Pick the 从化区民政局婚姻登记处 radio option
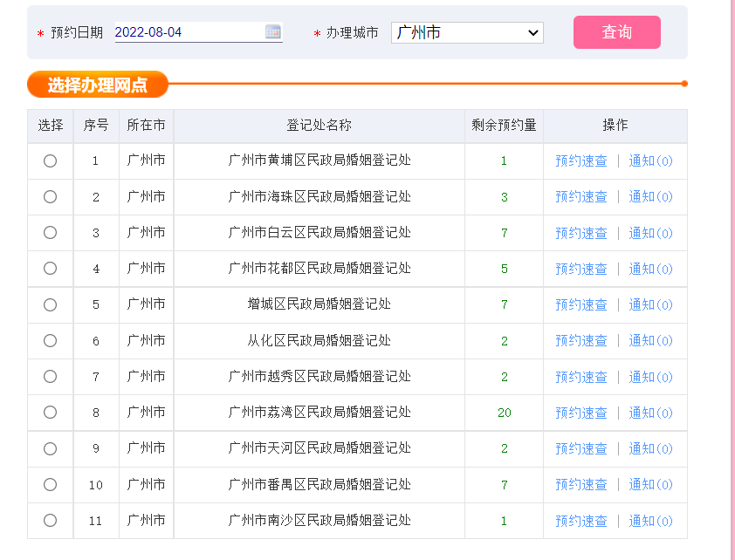735x560 pixels. pos(50,340)
